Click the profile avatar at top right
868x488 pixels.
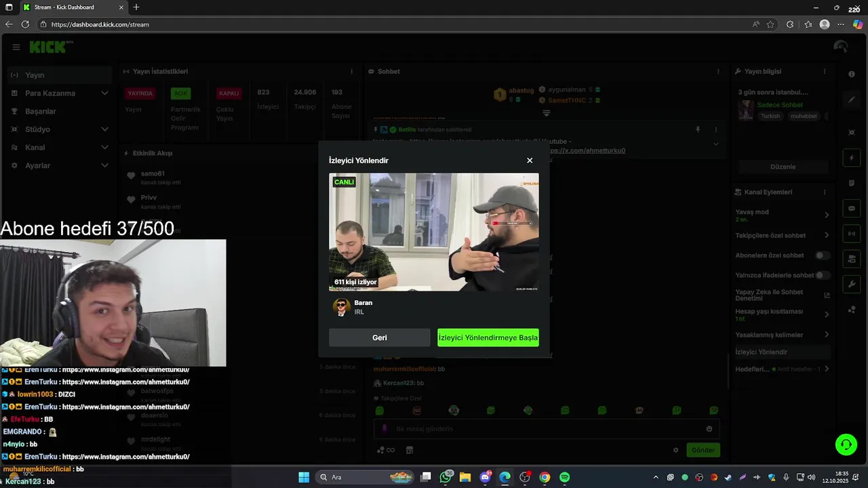(841, 47)
